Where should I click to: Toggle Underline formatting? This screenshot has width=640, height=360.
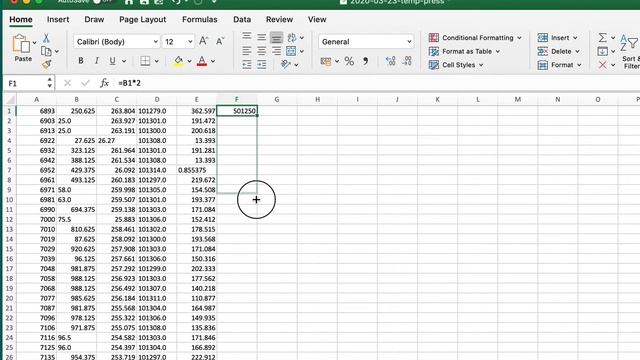(x=112, y=61)
